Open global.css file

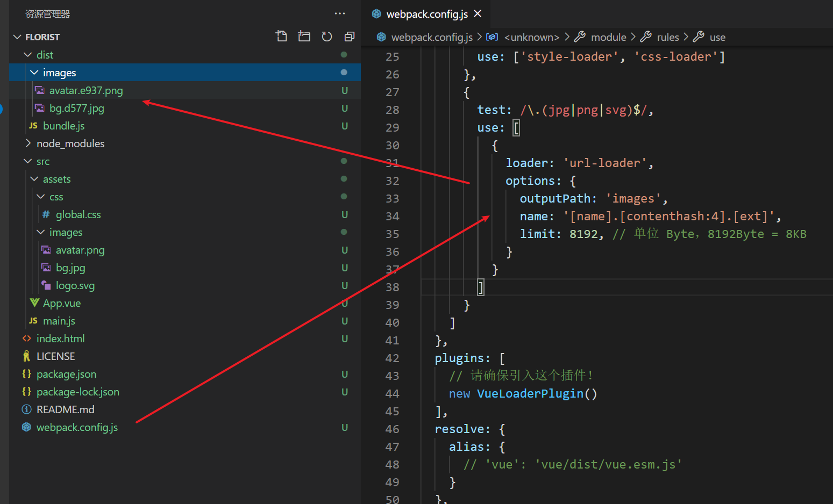click(x=79, y=214)
